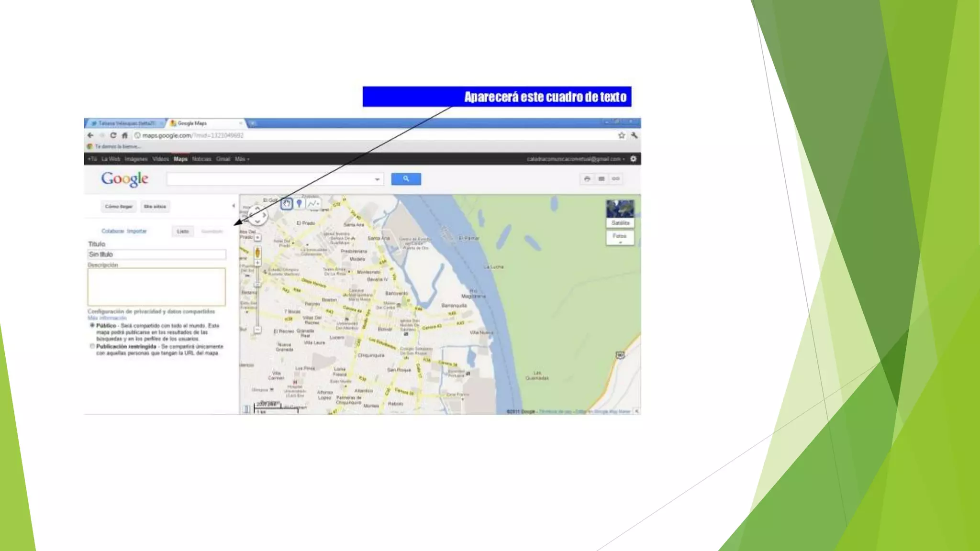980x551 pixels.
Task: Click the Importar link
Action: pos(137,231)
